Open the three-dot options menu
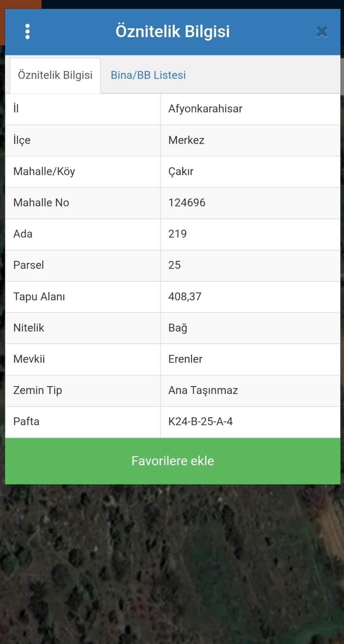 [27, 32]
